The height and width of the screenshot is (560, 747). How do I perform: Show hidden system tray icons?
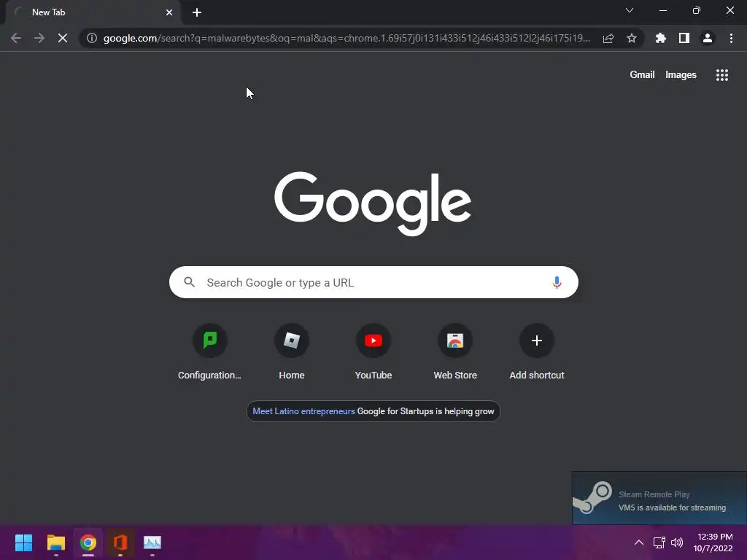click(639, 542)
